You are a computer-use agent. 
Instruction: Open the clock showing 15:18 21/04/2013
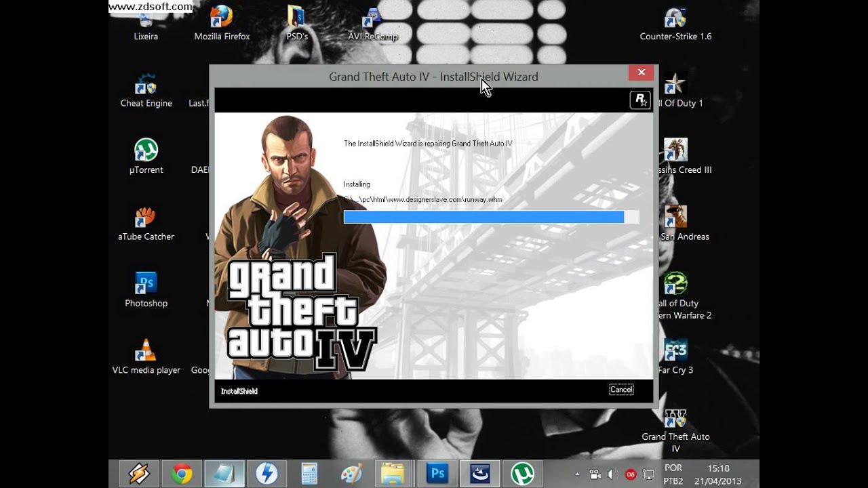[x=718, y=474]
